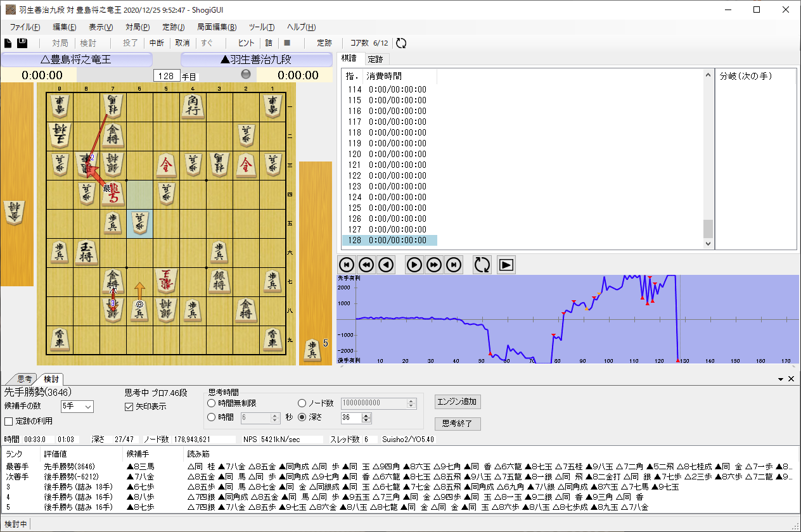Viewport: 801px width, 532px height.
Task: Select move 120 in the kifu list
Action: point(389,155)
